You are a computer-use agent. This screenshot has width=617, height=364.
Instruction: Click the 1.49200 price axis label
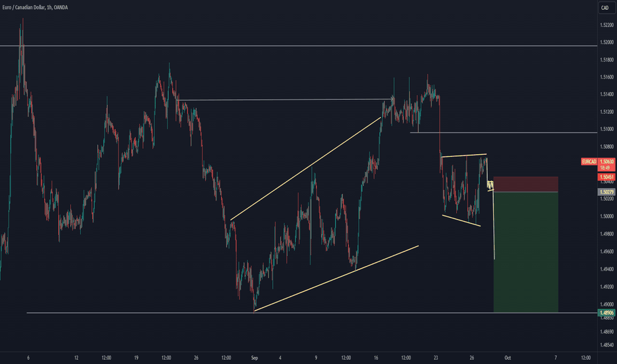[607, 287]
